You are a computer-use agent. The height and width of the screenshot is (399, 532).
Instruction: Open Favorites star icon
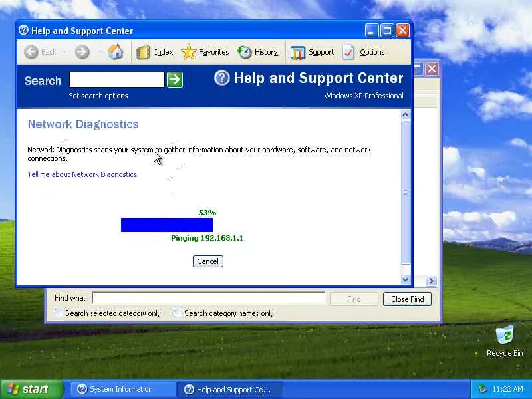tap(189, 52)
